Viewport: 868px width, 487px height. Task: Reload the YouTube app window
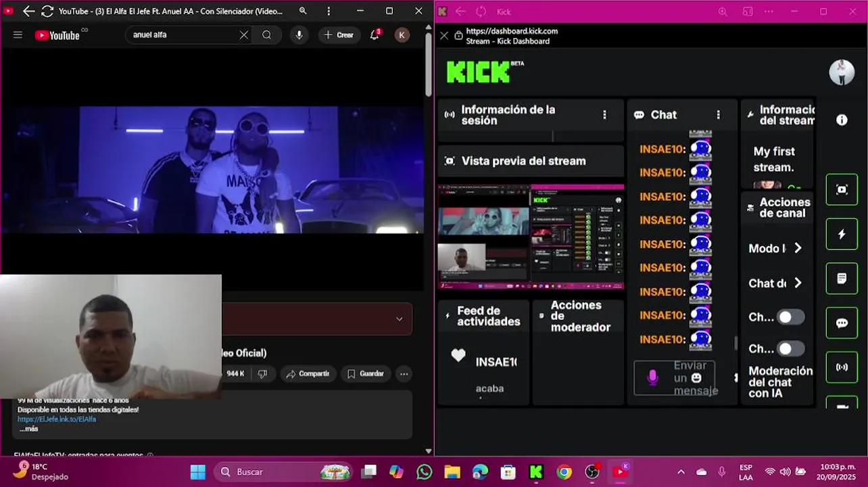[x=47, y=11]
